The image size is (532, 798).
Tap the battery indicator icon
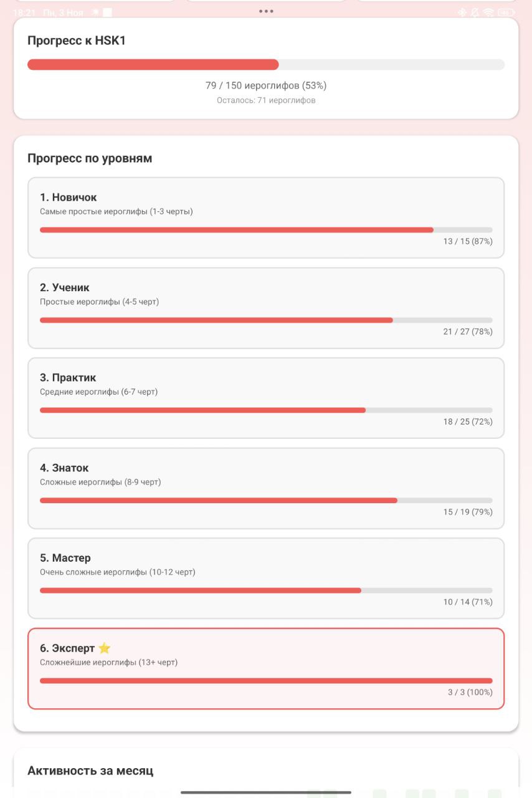click(506, 11)
